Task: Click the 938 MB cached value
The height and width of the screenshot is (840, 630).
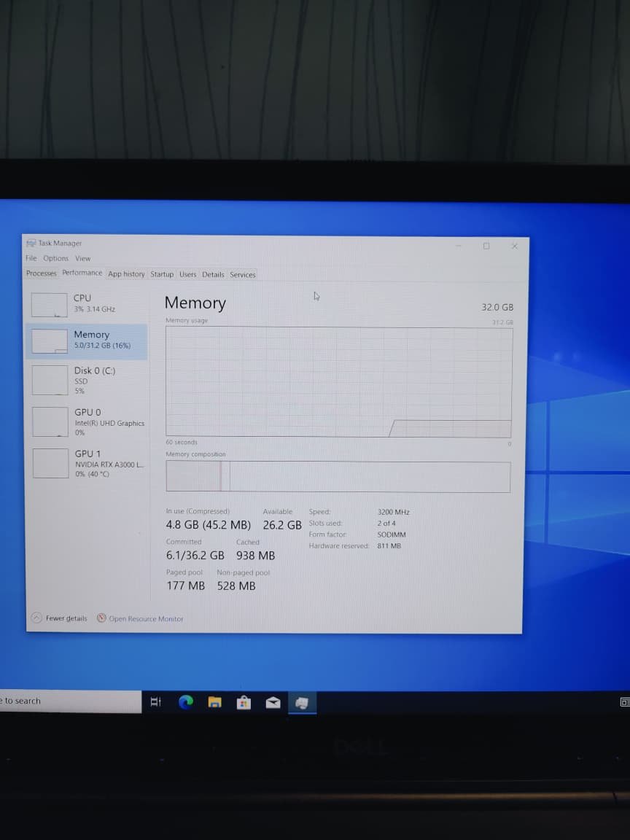Action: tap(255, 556)
